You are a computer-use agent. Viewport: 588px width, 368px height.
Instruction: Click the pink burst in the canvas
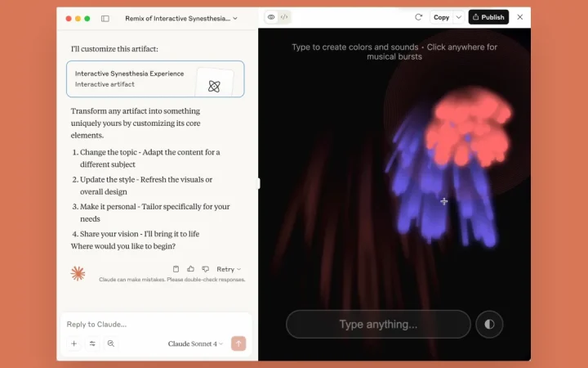coord(469,128)
